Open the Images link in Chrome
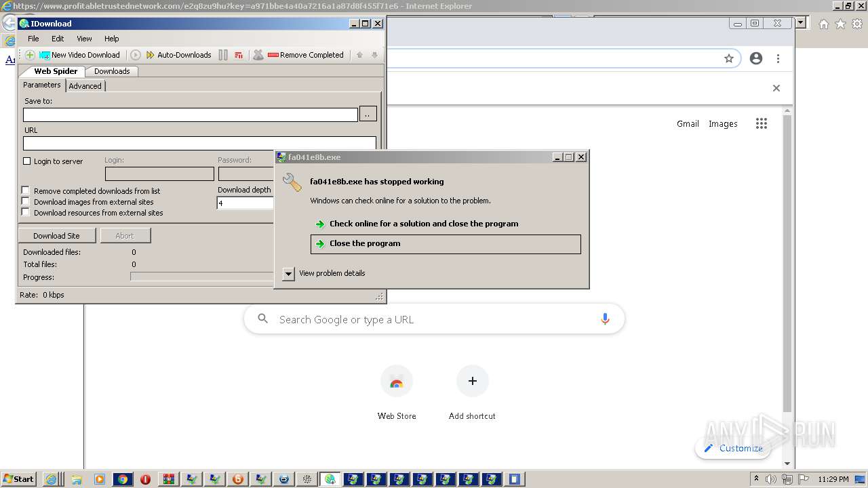 [x=723, y=124]
